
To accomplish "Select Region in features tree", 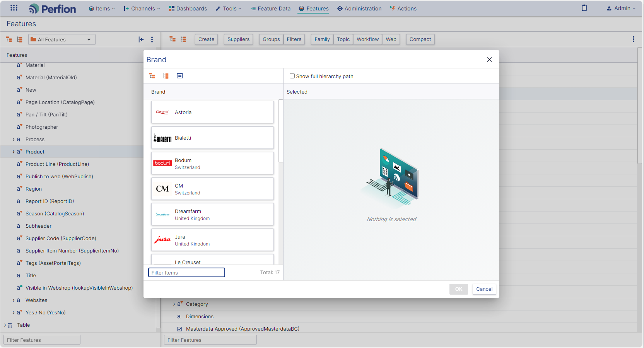I will (x=34, y=189).
